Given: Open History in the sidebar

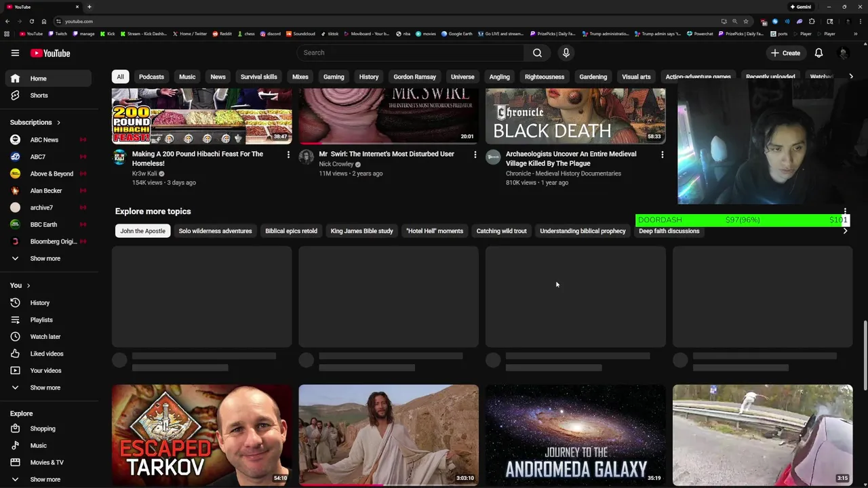Looking at the screenshot, I should point(47,303).
